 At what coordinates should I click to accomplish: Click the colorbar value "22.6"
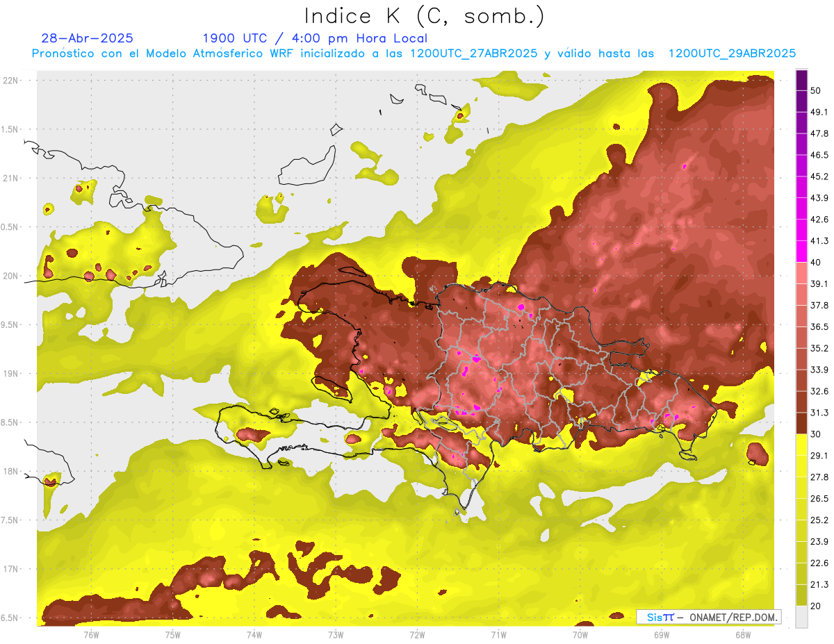click(819, 563)
